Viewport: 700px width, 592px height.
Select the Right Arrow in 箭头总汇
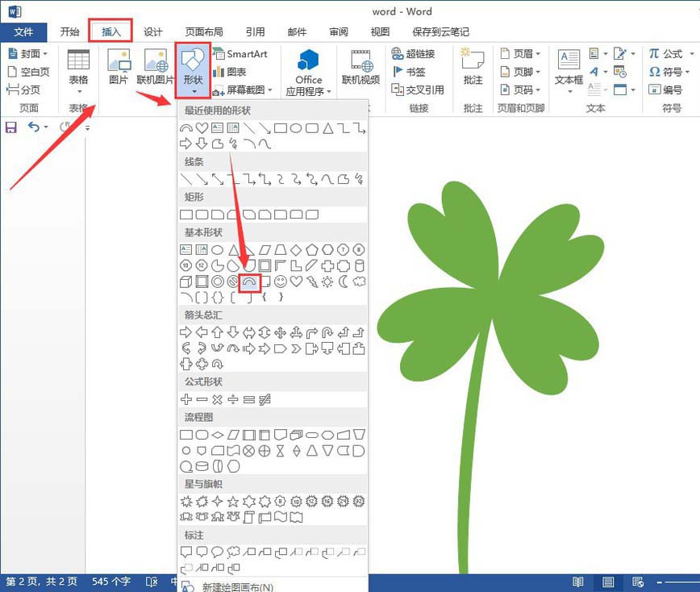pos(185,332)
